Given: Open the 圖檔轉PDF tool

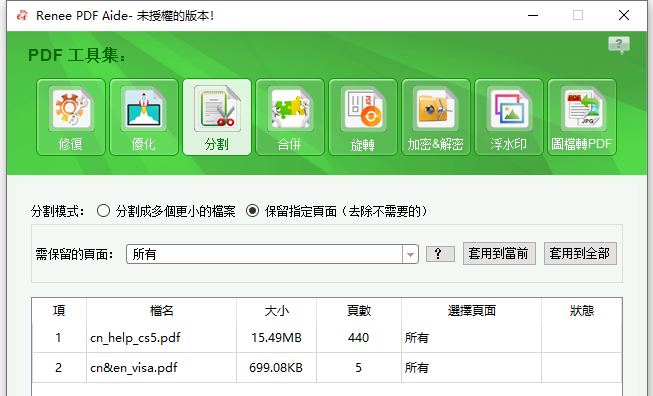Looking at the screenshot, I should pyautogui.click(x=582, y=117).
